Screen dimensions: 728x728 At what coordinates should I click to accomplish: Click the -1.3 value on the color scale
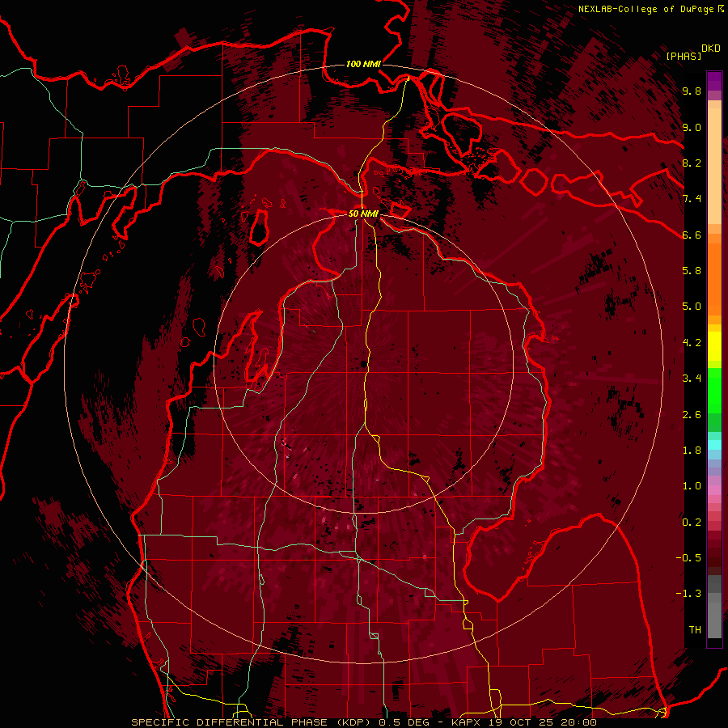click(688, 594)
